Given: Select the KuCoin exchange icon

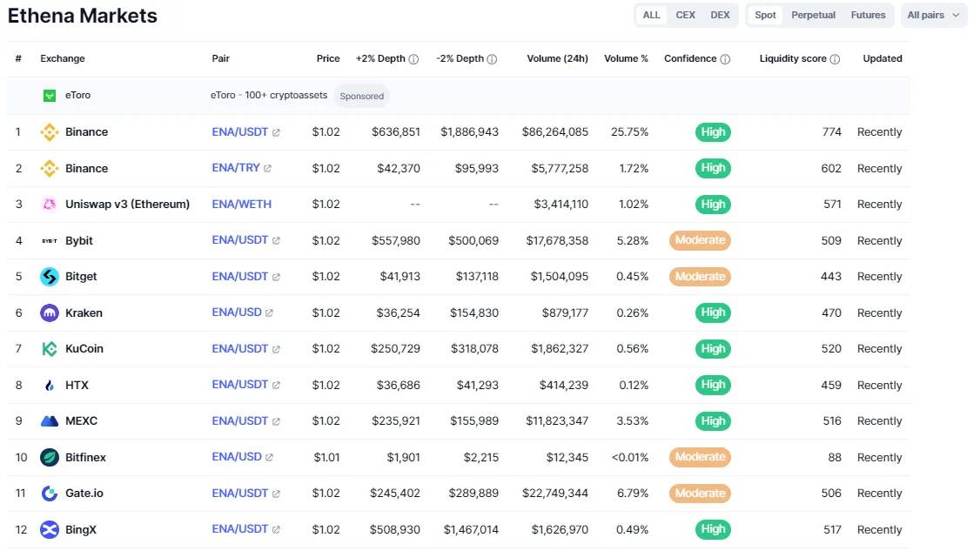Looking at the screenshot, I should tap(50, 348).
